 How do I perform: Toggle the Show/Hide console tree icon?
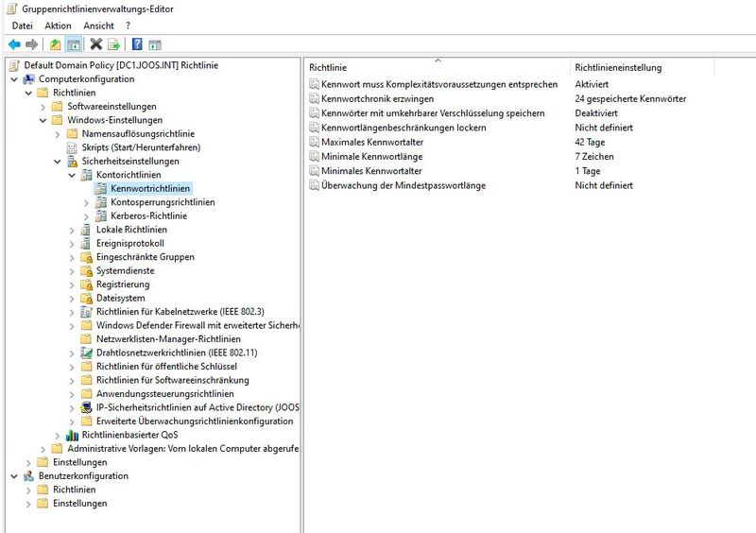74,44
